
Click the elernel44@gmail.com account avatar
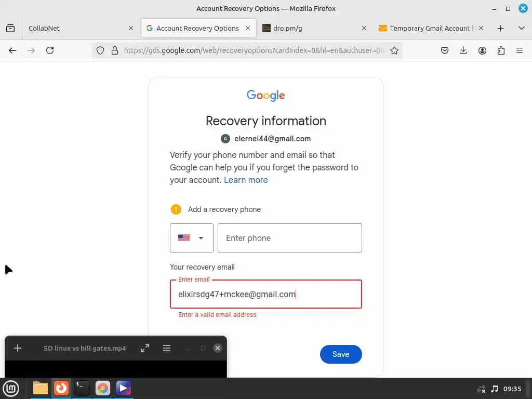[225, 139]
